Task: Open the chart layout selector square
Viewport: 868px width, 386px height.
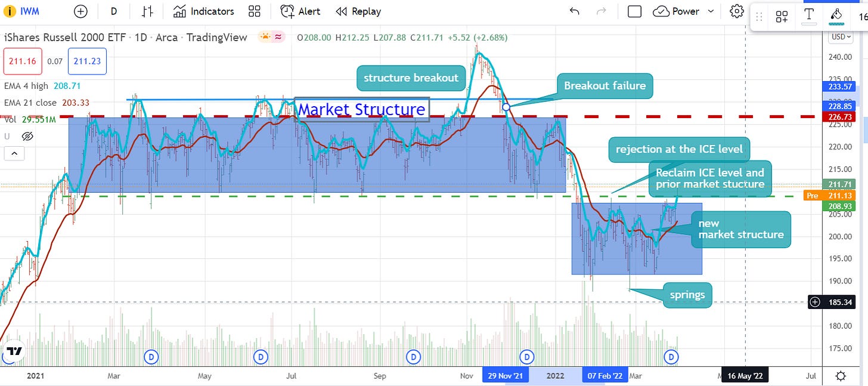Action: 635,11
